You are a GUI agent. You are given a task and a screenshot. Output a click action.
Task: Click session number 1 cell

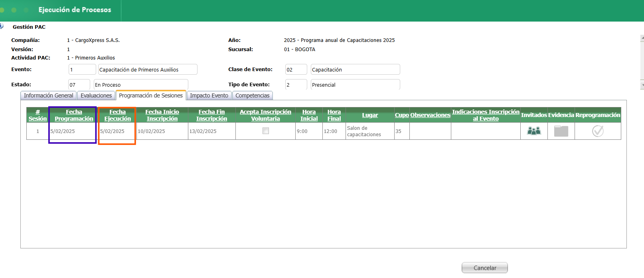(38, 131)
